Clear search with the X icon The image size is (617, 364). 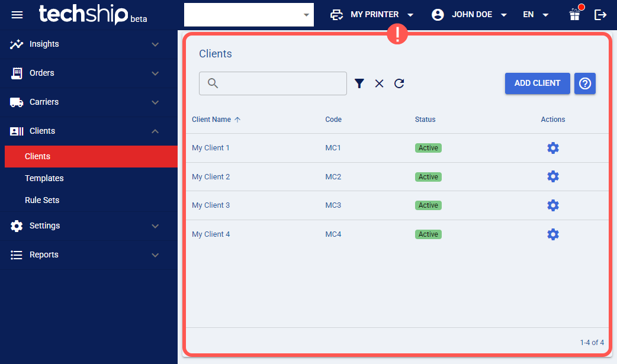click(x=380, y=83)
